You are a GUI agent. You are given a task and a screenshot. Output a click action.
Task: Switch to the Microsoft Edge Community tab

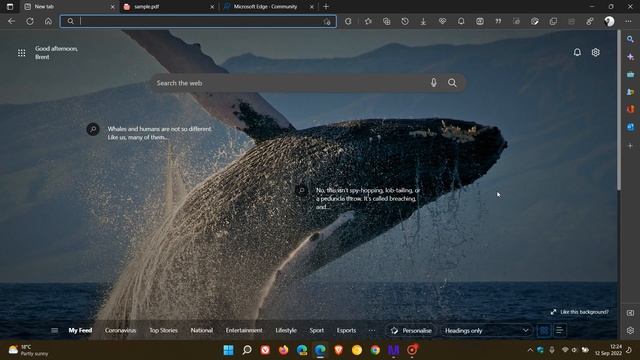click(x=269, y=7)
